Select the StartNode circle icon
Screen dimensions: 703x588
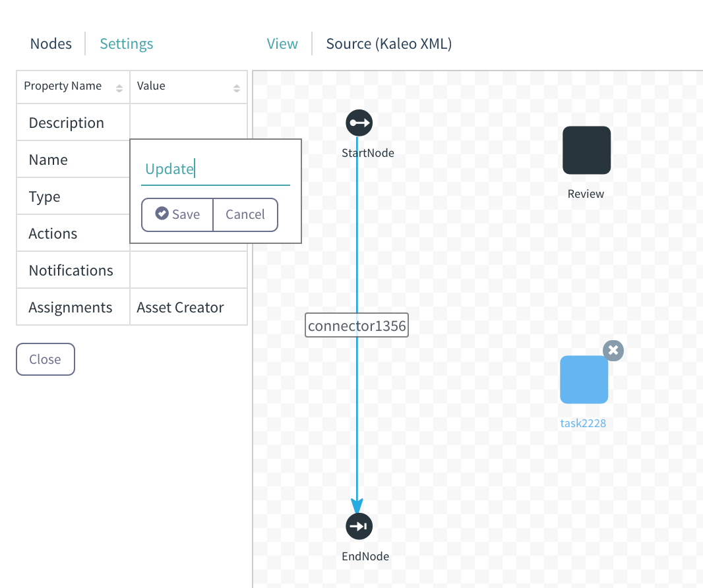(x=359, y=123)
